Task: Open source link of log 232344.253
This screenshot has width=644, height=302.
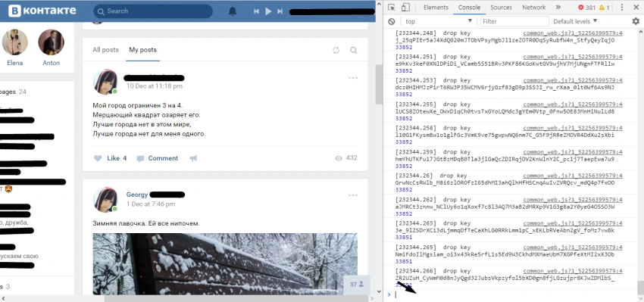Action: [x=573, y=80]
